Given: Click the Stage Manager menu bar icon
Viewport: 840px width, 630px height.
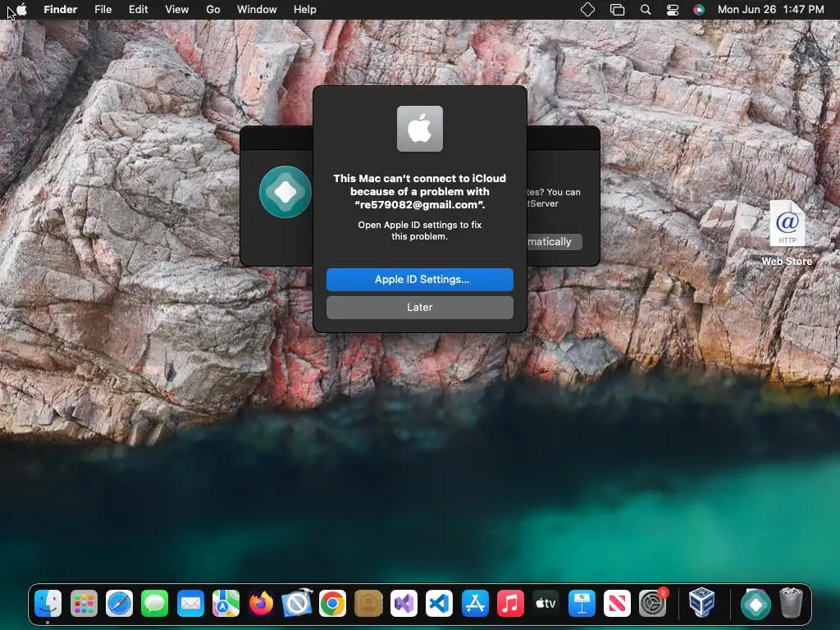Looking at the screenshot, I should click(617, 10).
